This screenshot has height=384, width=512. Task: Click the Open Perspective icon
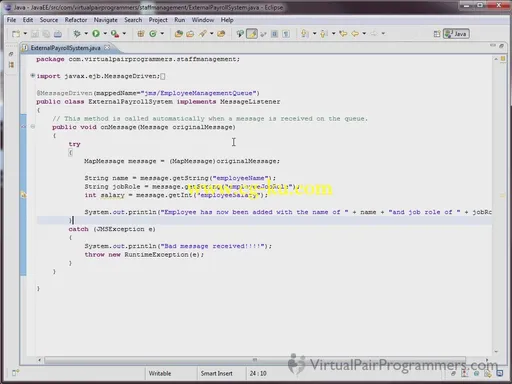[x=437, y=34]
